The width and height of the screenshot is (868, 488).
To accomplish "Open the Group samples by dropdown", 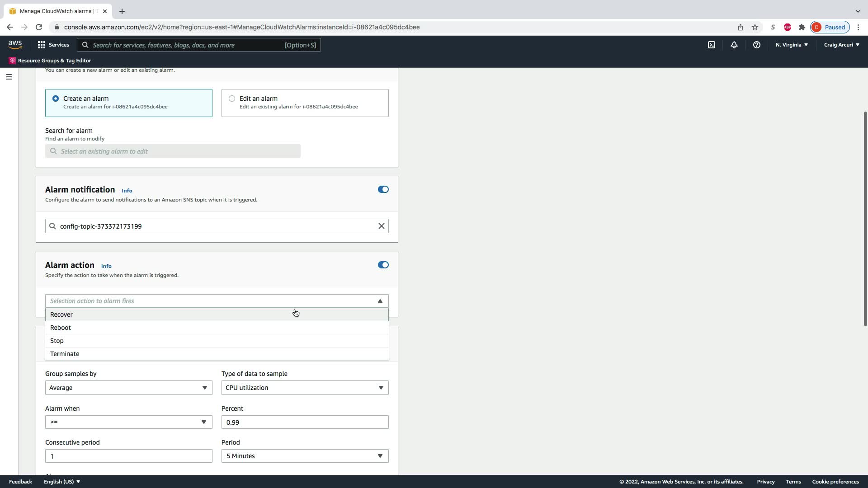I will point(128,388).
